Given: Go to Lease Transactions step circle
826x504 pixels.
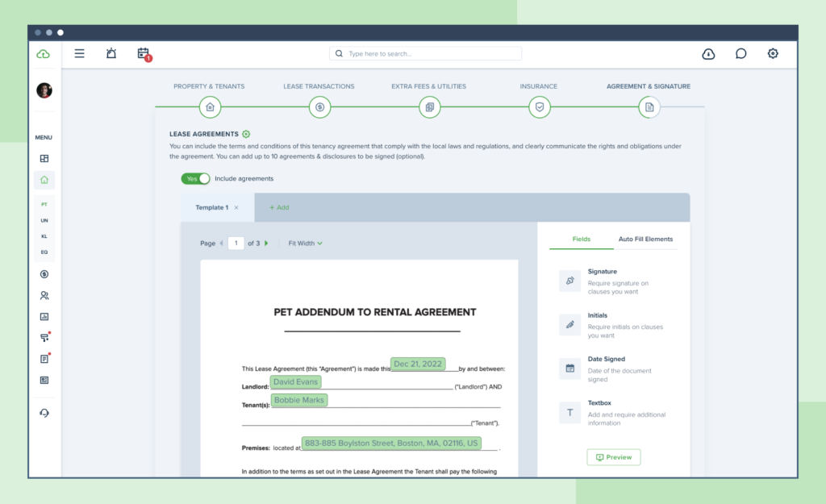Looking at the screenshot, I should pyautogui.click(x=319, y=107).
